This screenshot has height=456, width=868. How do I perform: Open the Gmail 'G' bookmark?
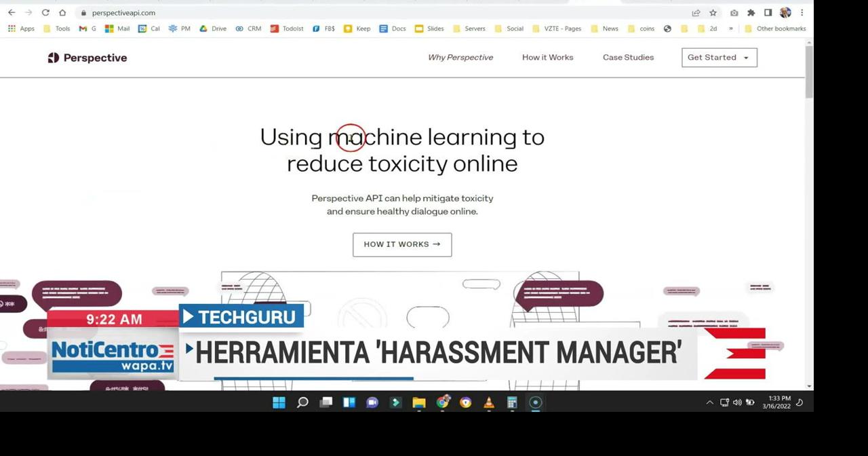87,28
